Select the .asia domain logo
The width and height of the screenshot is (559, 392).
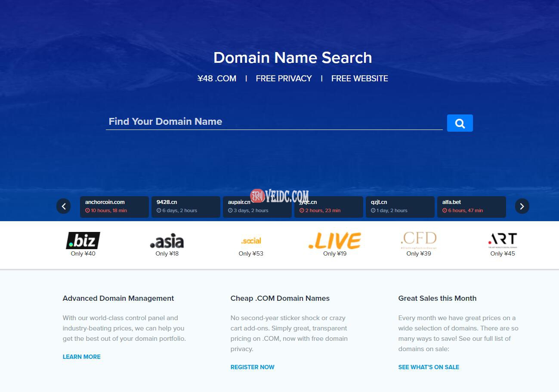(x=167, y=241)
